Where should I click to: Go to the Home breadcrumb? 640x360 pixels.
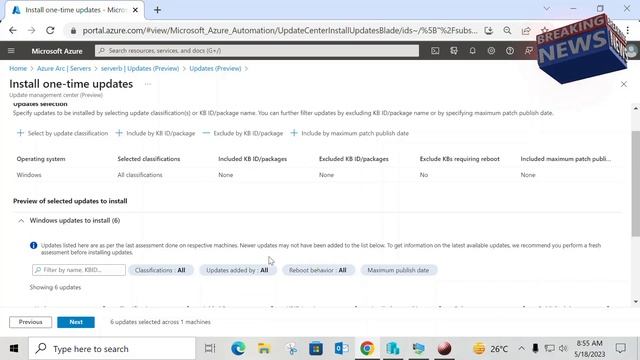click(x=18, y=68)
